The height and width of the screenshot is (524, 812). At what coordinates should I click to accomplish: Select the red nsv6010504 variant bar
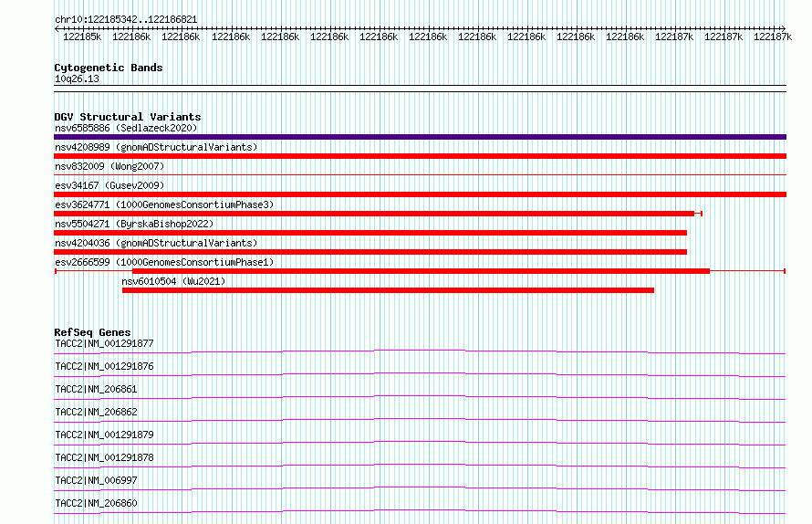pos(388,290)
